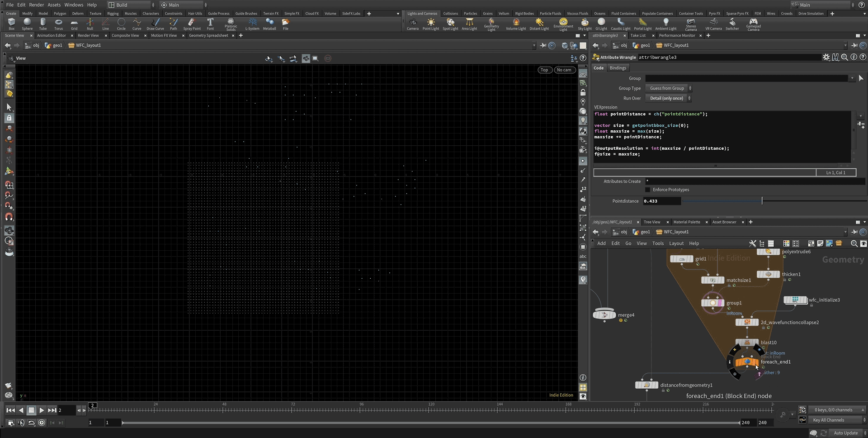Open the Top viewport view menu
868x438 pixels.
544,70
